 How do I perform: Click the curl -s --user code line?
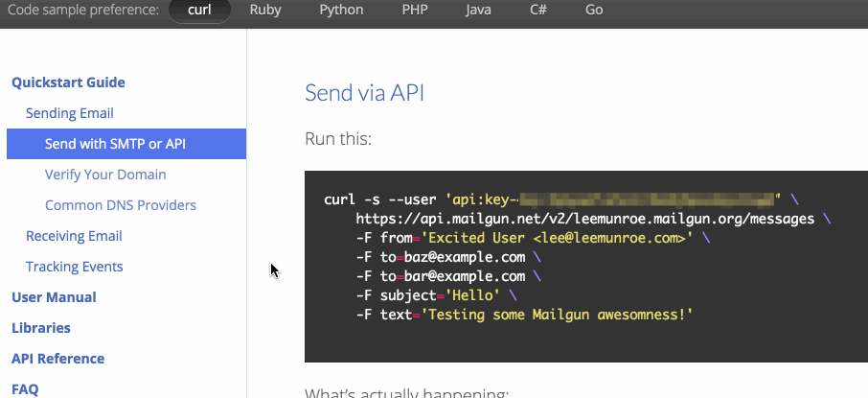point(561,199)
